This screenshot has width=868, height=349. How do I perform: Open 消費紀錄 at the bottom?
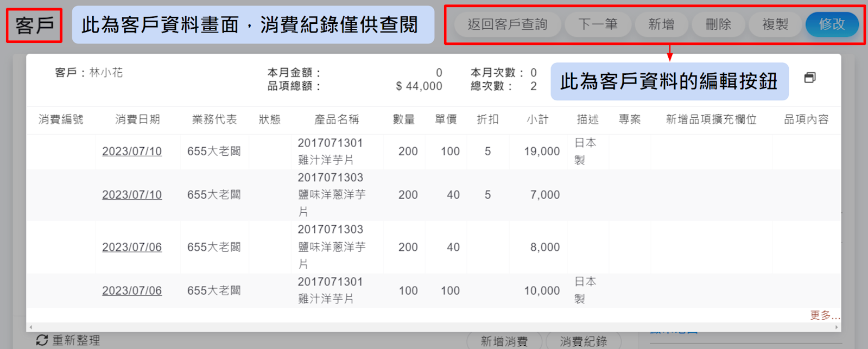[x=583, y=341]
